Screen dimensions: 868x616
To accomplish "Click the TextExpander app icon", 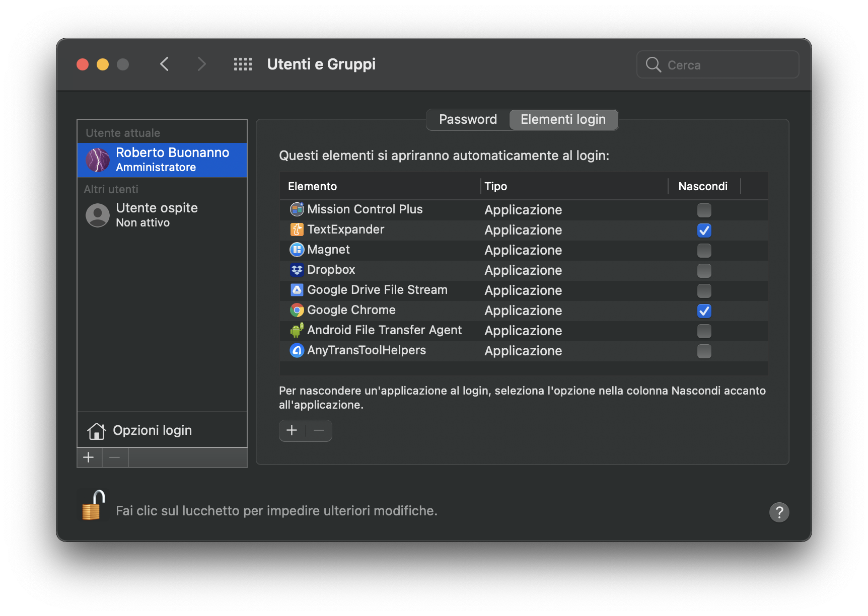I will click(297, 229).
